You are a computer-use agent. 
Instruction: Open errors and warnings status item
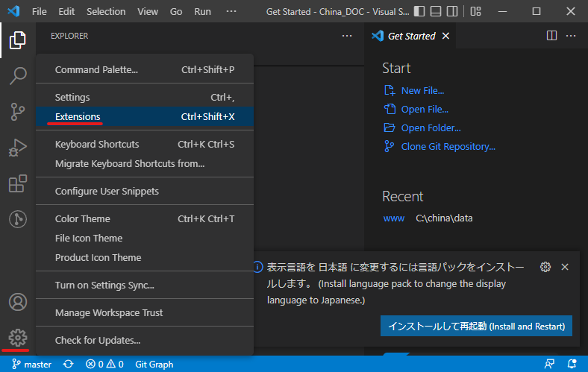pyautogui.click(x=104, y=364)
